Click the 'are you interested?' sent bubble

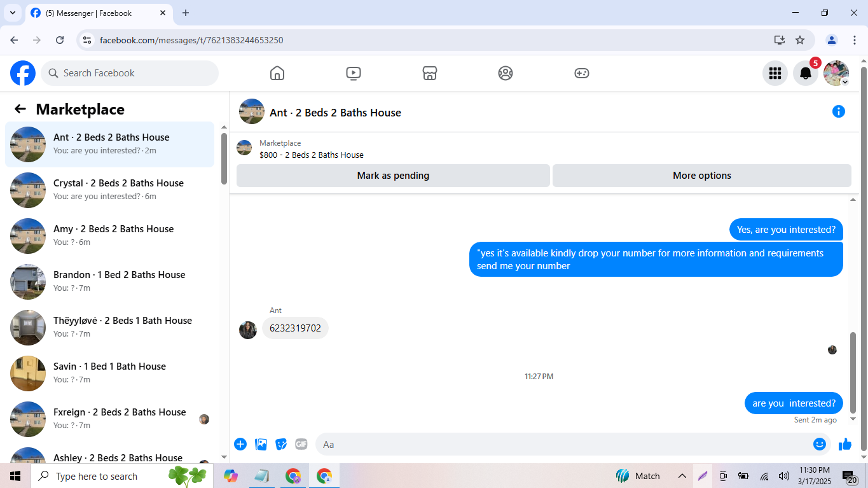[794, 403]
